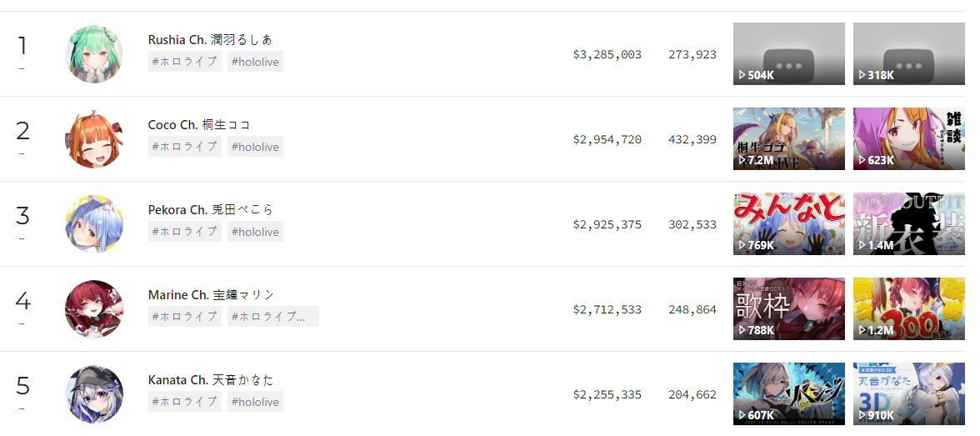
Task: Click truncated #ホロライブ... tag under Marine
Action: tap(272, 317)
